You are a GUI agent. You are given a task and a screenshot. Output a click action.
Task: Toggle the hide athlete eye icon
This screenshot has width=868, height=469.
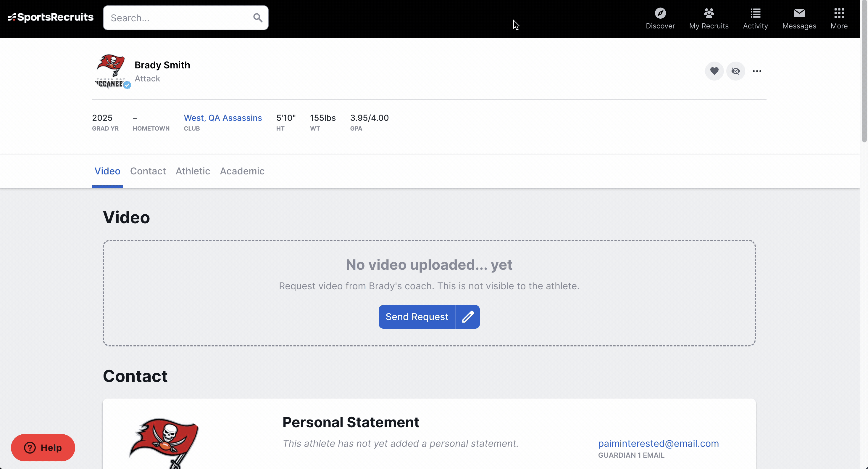point(735,71)
